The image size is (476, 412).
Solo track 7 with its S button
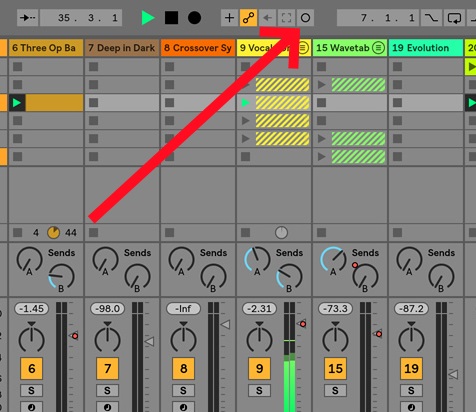[107, 390]
